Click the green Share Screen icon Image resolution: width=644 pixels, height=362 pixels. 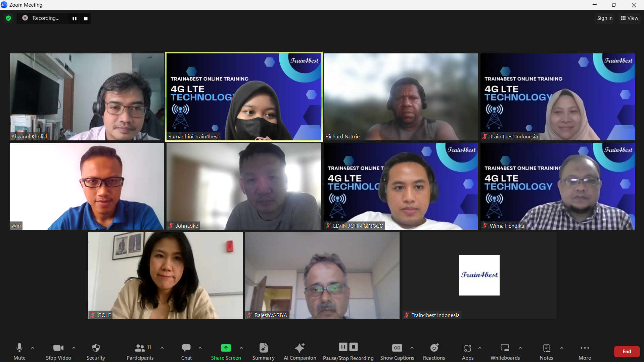(x=226, y=348)
